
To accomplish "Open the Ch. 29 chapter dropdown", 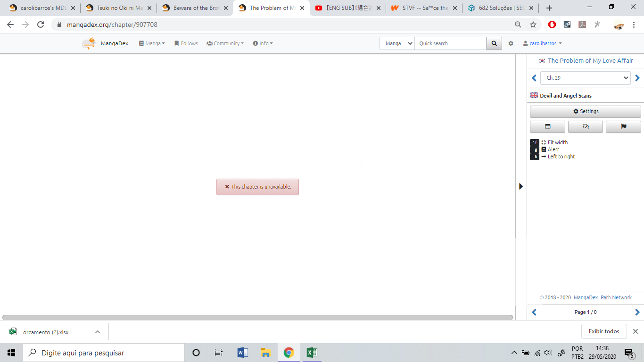I will 585,78.
